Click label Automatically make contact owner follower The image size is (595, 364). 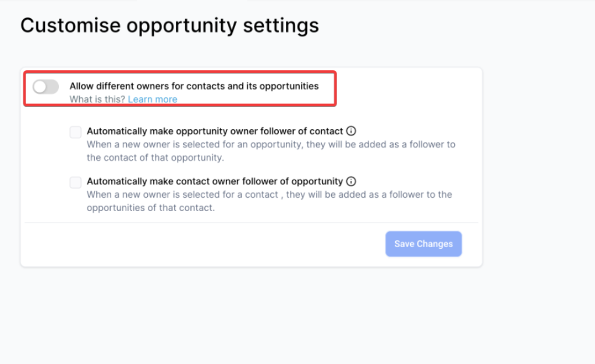pos(215,181)
